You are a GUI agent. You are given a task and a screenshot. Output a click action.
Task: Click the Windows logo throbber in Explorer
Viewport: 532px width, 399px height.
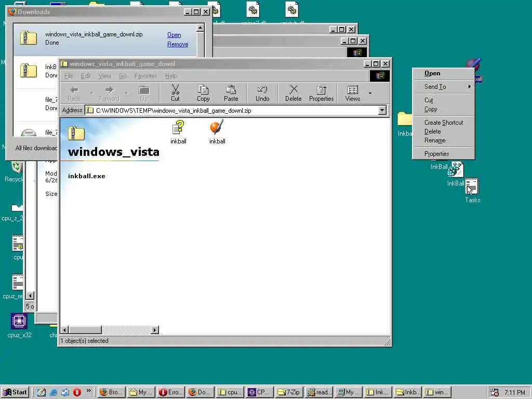(380, 76)
